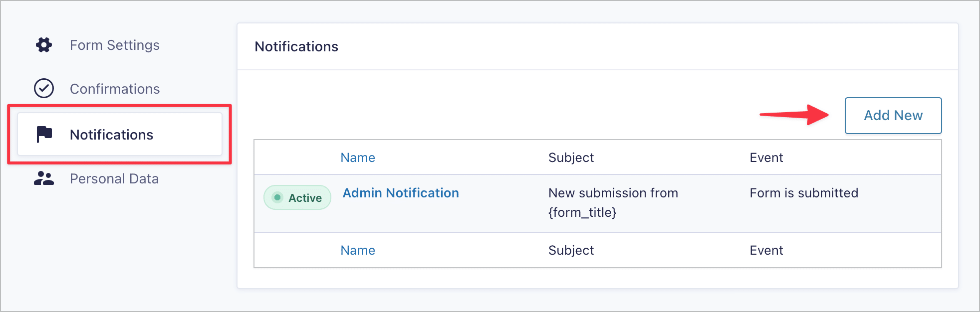Click the gear icon for Form Settings
The width and height of the screenshot is (980, 312).
tap(44, 45)
